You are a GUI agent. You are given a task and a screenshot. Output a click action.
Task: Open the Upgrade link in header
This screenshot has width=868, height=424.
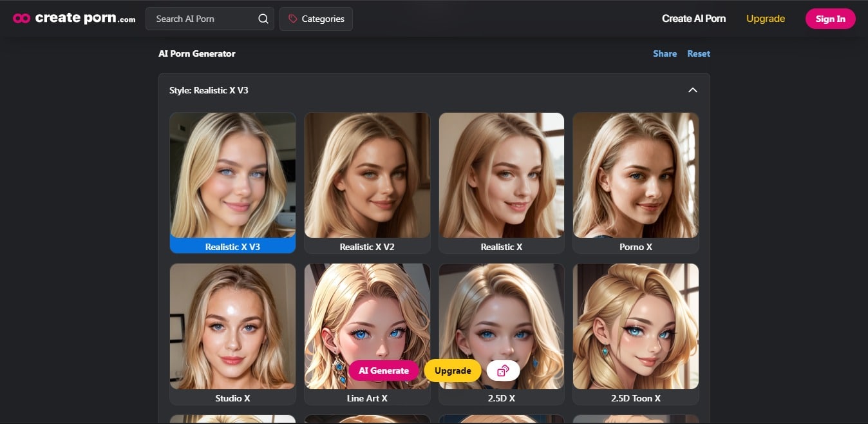766,19
